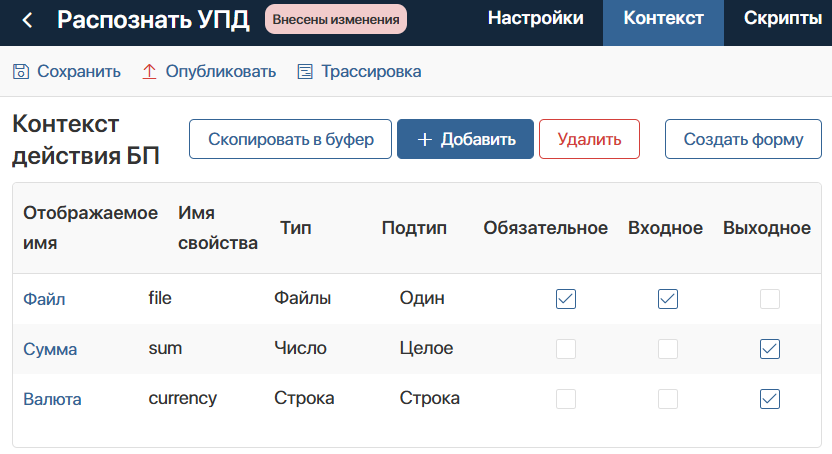Click the Save floppy disk icon
The height and width of the screenshot is (454, 832).
coord(21,72)
